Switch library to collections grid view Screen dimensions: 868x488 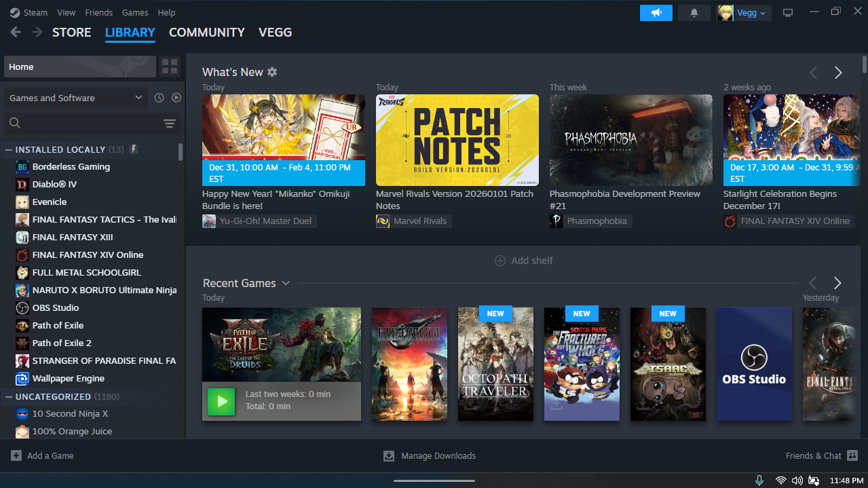(170, 67)
